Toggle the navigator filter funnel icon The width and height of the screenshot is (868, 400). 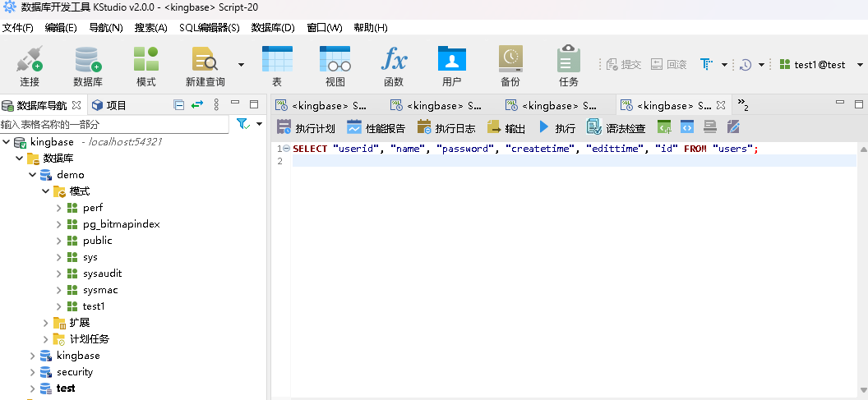[243, 124]
